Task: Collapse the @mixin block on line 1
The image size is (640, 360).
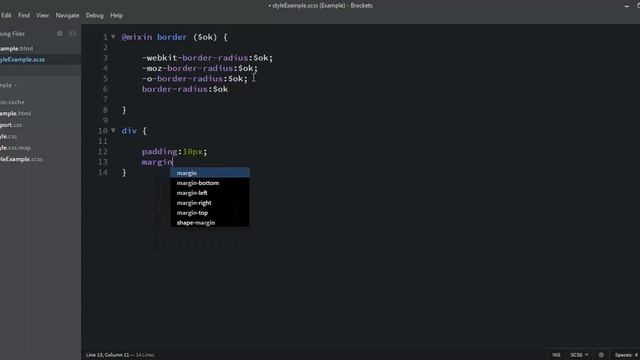Action: coord(113,37)
